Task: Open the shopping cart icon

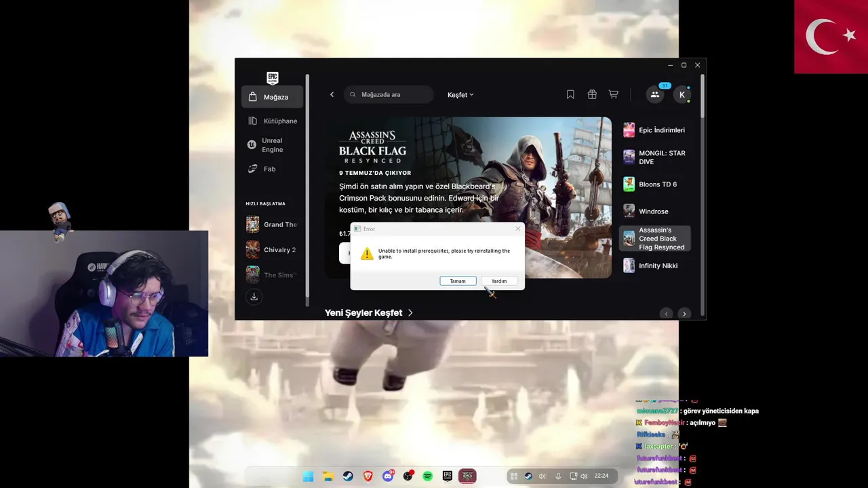Action: point(613,95)
